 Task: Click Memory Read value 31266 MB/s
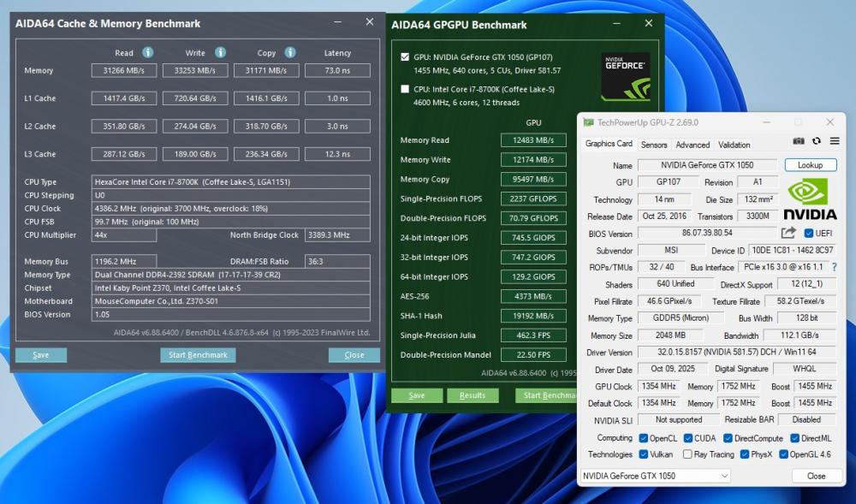(124, 70)
